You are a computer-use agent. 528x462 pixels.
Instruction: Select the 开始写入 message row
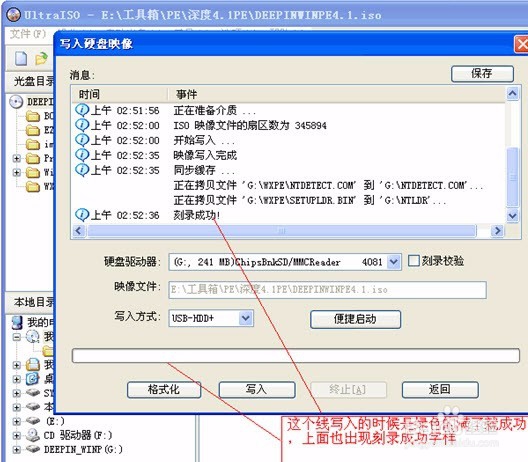tap(289, 140)
